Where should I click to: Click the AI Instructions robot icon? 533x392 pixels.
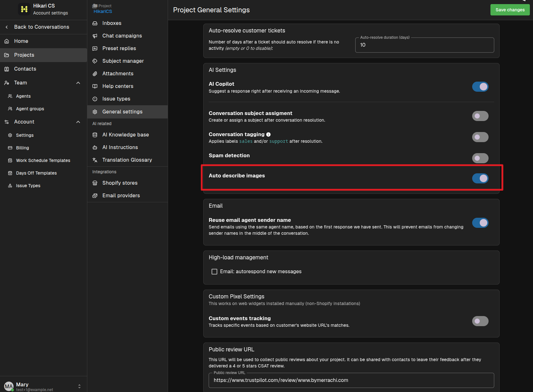click(x=95, y=147)
